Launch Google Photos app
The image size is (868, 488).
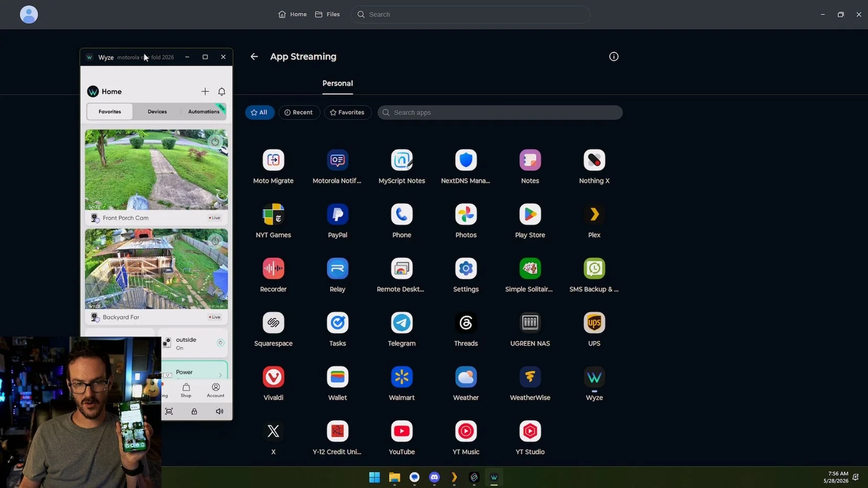(x=466, y=214)
